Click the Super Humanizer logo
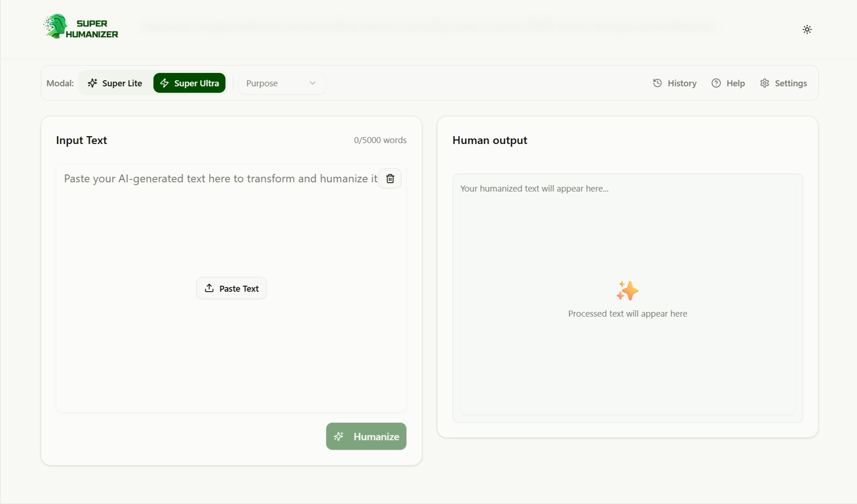The image size is (857, 504). point(81,27)
